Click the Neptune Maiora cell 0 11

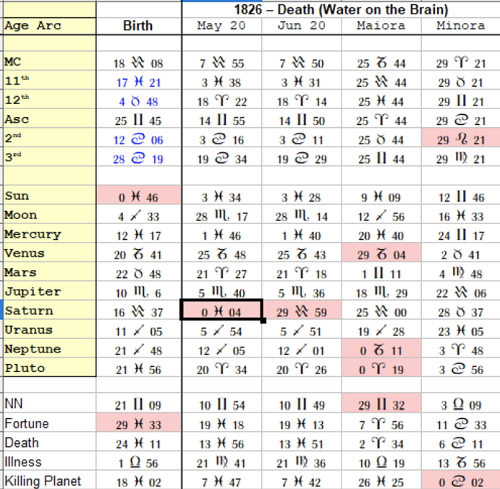(x=381, y=349)
